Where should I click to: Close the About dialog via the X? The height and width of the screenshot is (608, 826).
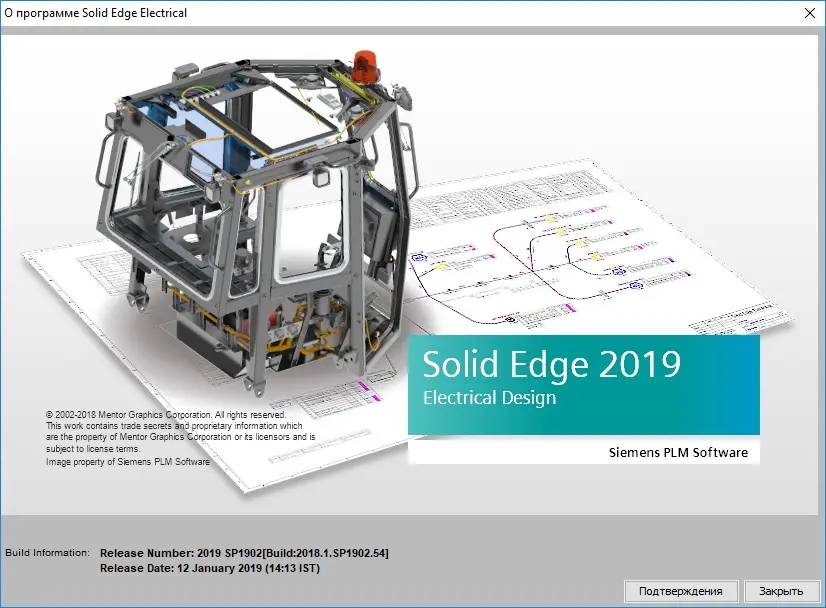click(810, 13)
